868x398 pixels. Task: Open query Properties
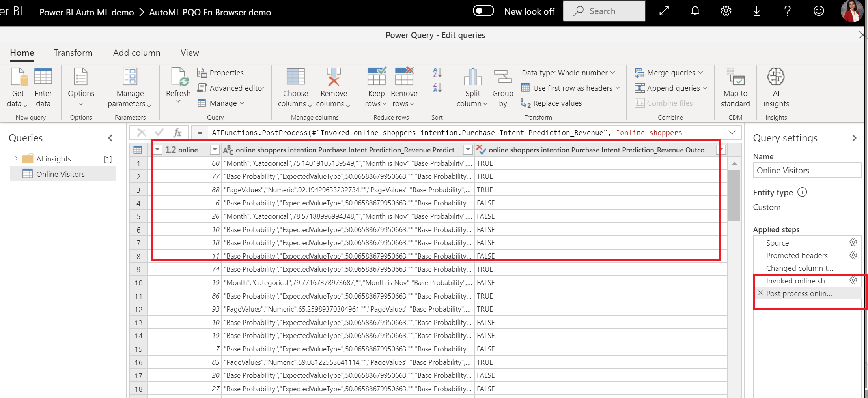(x=221, y=73)
